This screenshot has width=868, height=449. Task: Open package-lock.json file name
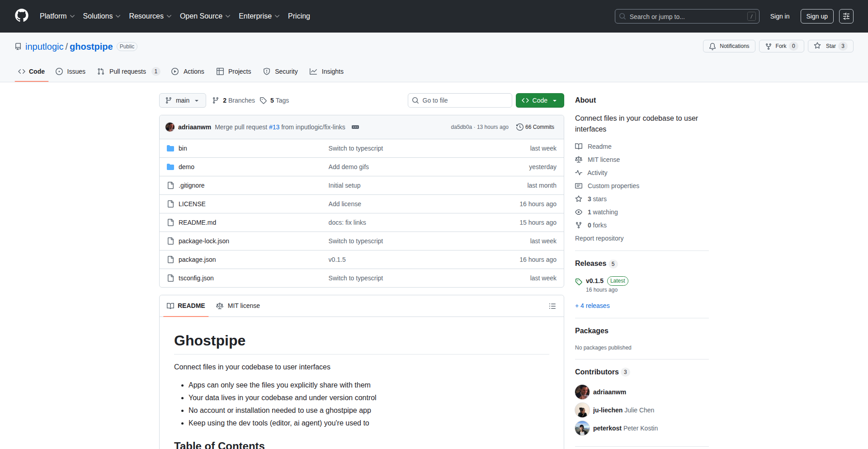pyautogui.click(x=204, y=241)
